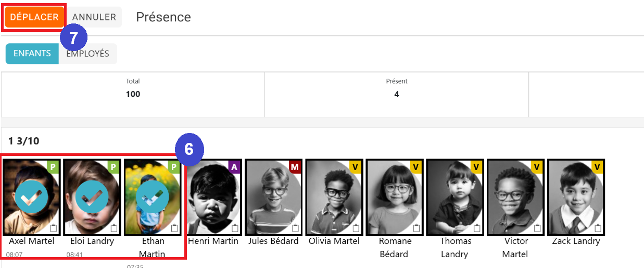This screenshot has width=644, height=268.
Task: Open the clipboard icon on Thomas Landry's card
Action: coord(477,228)
